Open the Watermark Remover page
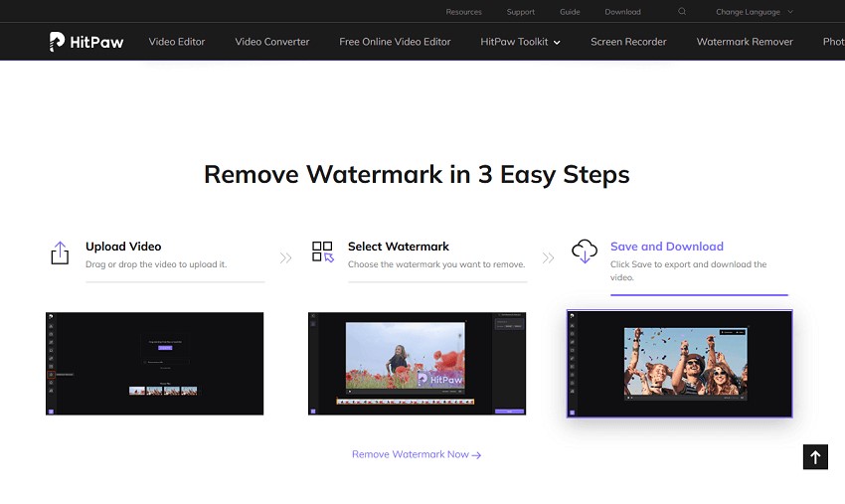The width and height of the screenshot is (845, 504). [745, 42]
